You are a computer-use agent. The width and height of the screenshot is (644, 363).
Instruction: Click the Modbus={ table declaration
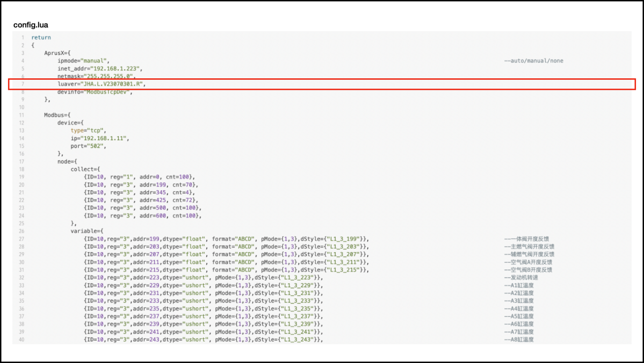coord(57,115)
